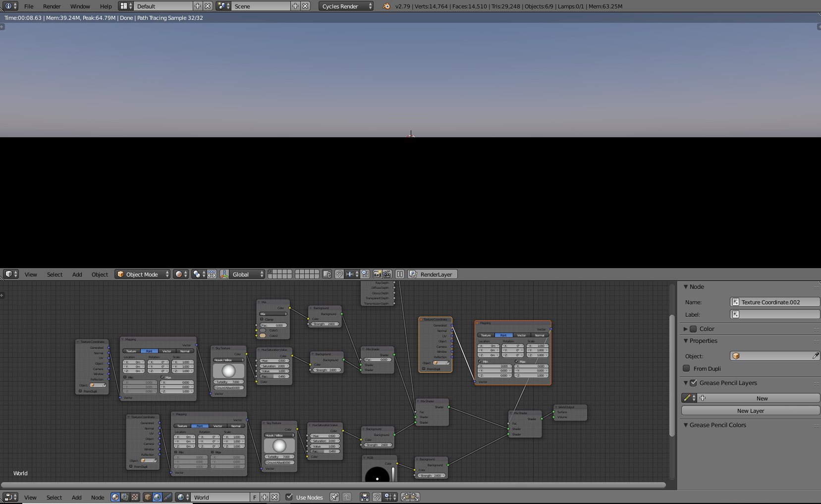
Task: Enable the From Dupli checkbox
Action: (x=686, y=368)
